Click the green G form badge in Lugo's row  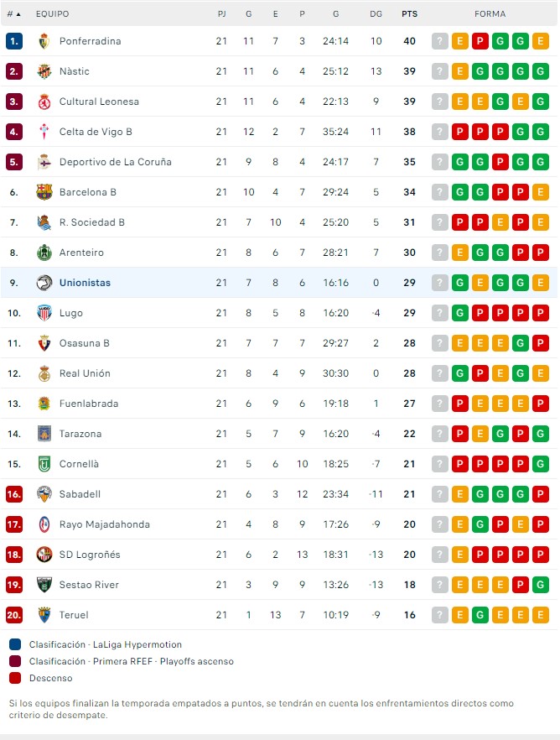click(x=460, y=313)
